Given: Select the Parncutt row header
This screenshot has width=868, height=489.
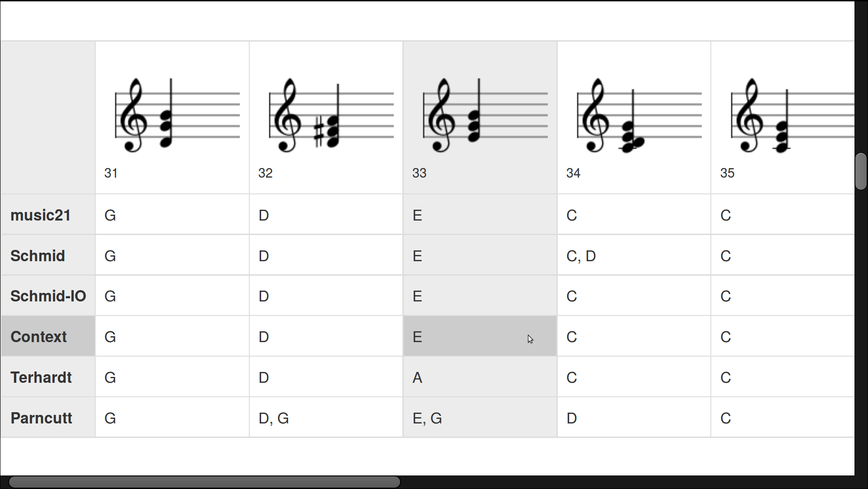Looking at the screenshot, I should (48, 418).
